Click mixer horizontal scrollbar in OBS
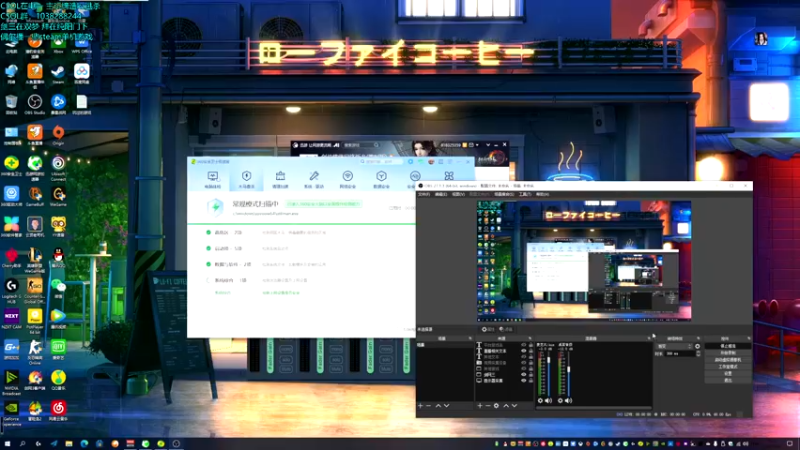The width and height of the screenshot is (800, 450). pyautogui.click(x=593, y=407)
